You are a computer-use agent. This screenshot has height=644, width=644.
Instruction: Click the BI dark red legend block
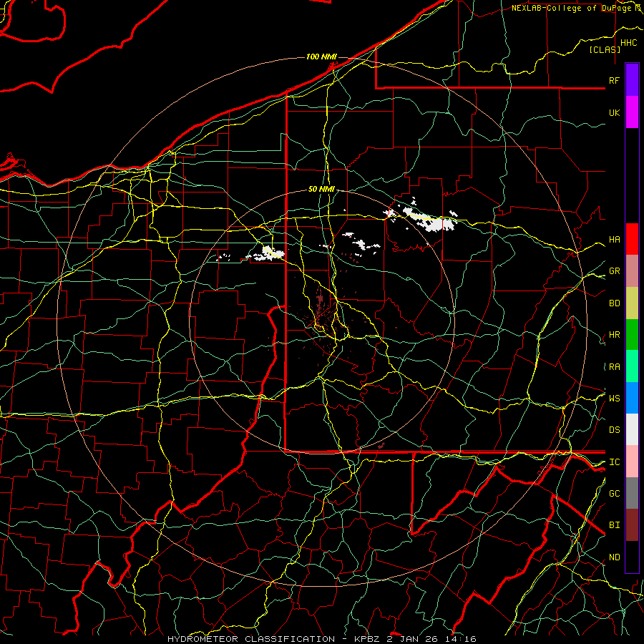click(x=632, y=525)
